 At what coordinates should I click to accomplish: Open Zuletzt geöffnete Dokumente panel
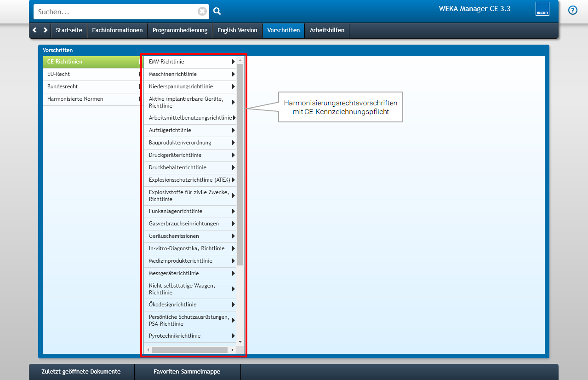coord(81,372)
